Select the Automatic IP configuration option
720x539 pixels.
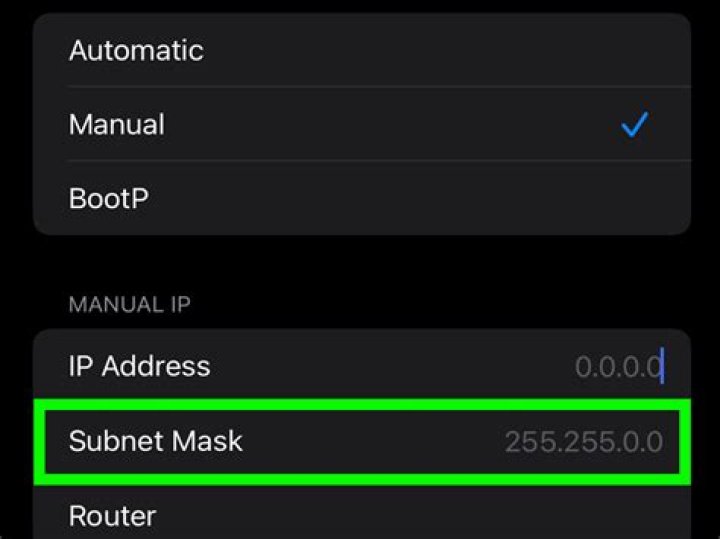pos(136,51)
